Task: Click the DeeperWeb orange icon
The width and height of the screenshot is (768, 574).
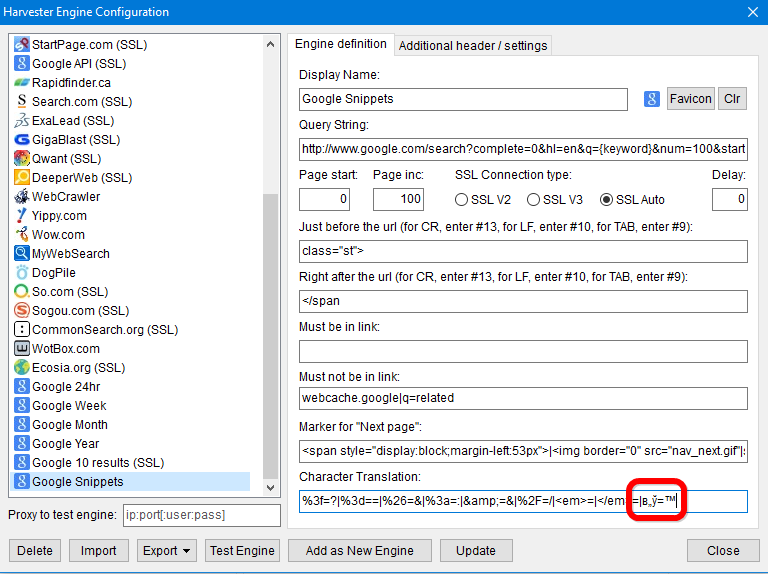Action: coord(22,178)
